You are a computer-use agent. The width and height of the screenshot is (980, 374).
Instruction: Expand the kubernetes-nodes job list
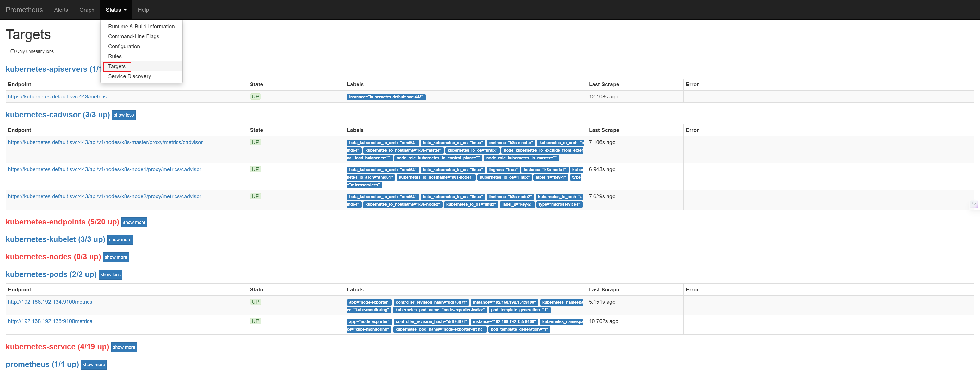coord(116,257)
